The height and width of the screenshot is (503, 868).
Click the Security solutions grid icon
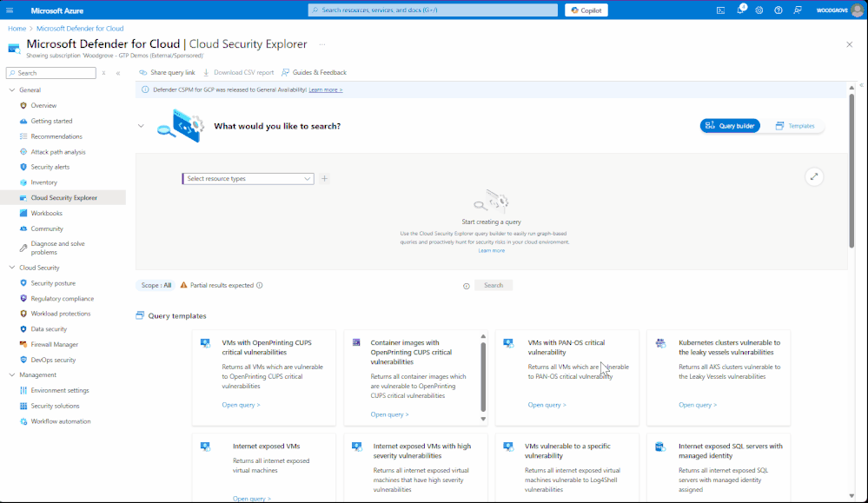23,406
